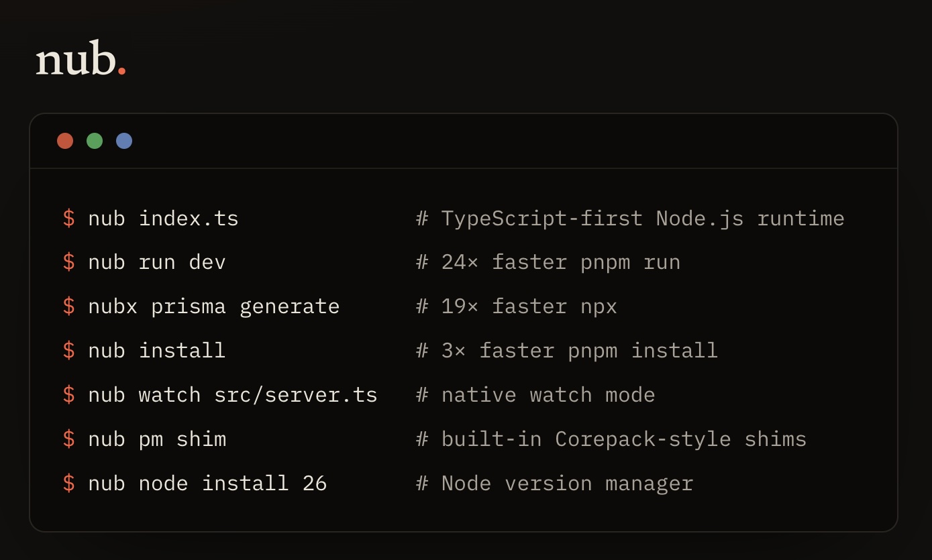This screenshot has height=560, width=932.
Task: Click the command nub run dev
Action: tap(157, 262)
